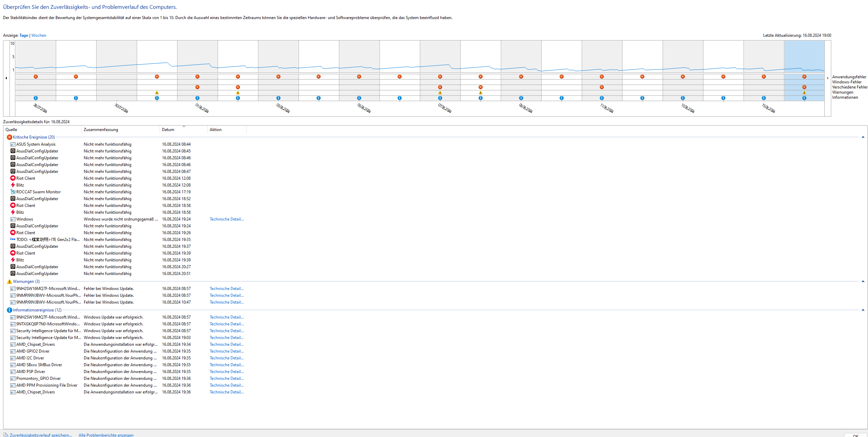Save report via Zuverlässigkeitsverlauf speichern link
This screenshot has height=437, width=868.
(x=41, y=435)
